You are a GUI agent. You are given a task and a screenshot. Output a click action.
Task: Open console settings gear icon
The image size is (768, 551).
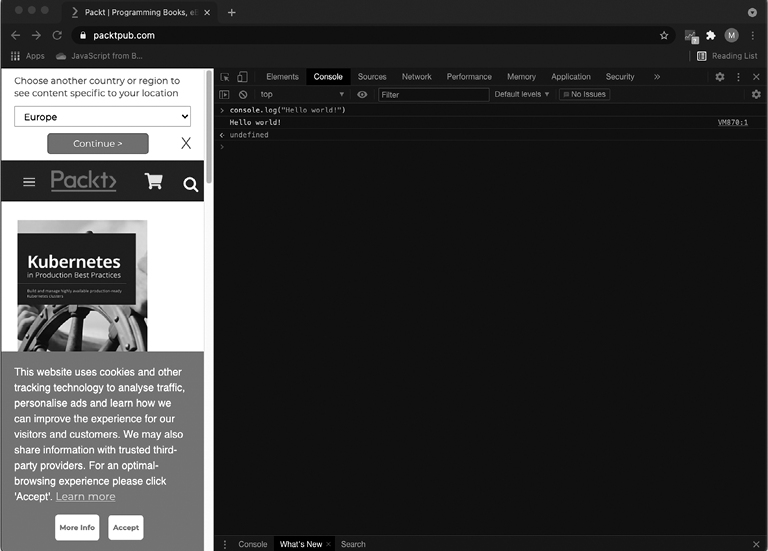[x=756, y=94]
